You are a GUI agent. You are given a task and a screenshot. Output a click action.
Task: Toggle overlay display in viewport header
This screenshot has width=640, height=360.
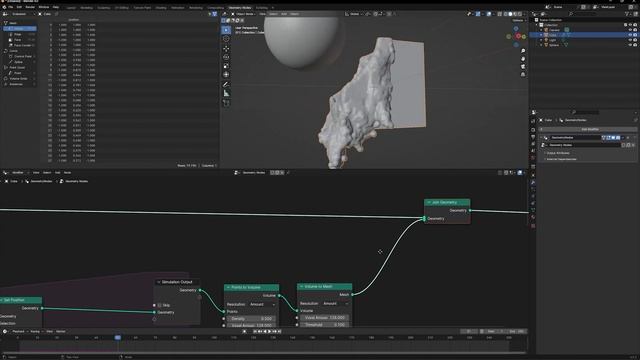(489, 14)
